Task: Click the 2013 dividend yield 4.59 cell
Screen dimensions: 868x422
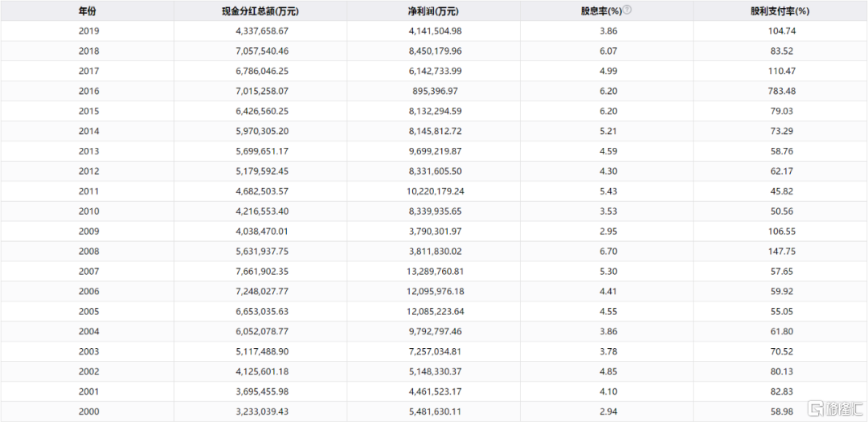Action: pos(607,151)
